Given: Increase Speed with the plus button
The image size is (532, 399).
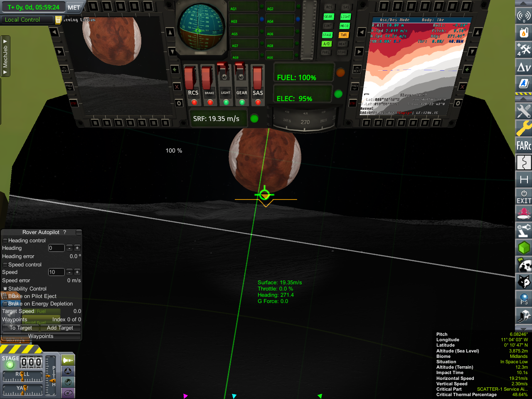Looking at the screenshot, I should tap(77, 272).
